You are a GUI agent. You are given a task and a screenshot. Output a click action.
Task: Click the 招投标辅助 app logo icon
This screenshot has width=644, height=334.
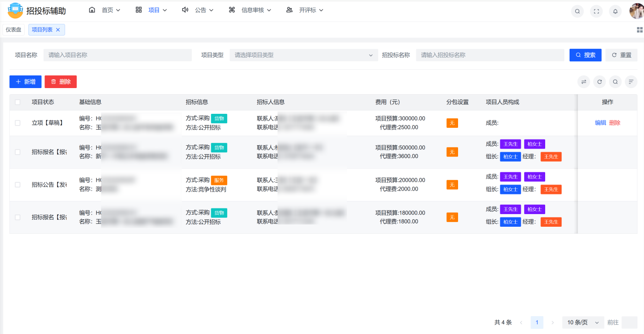(15, 10)
